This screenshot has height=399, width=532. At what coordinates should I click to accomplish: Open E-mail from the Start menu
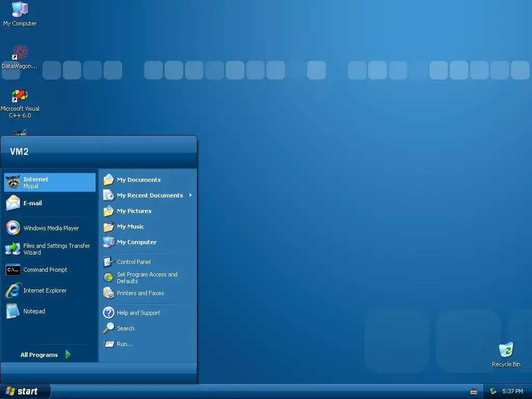50,203
